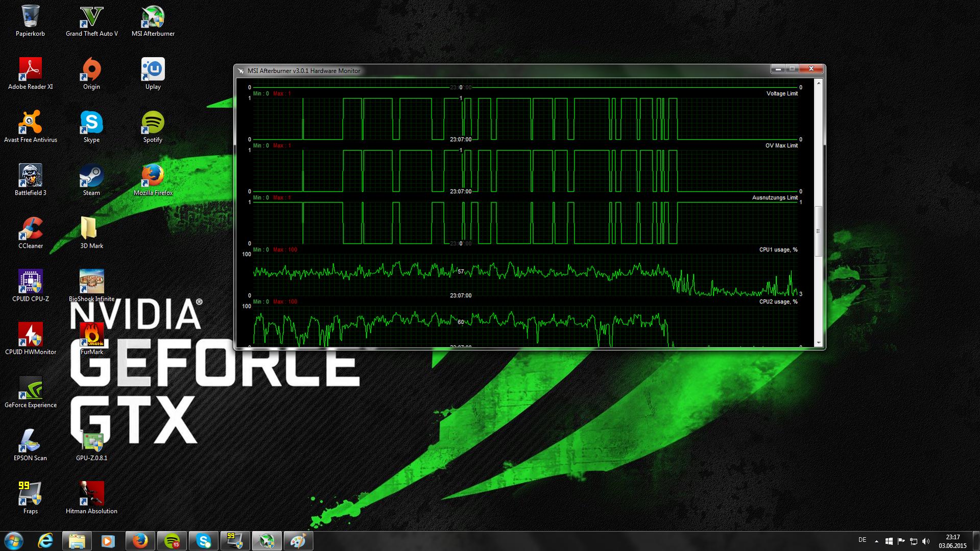The height and width of the screenshot is (551, 980).
Task: Select the Spotify desktop icon
Action: [x=153, y=127]
